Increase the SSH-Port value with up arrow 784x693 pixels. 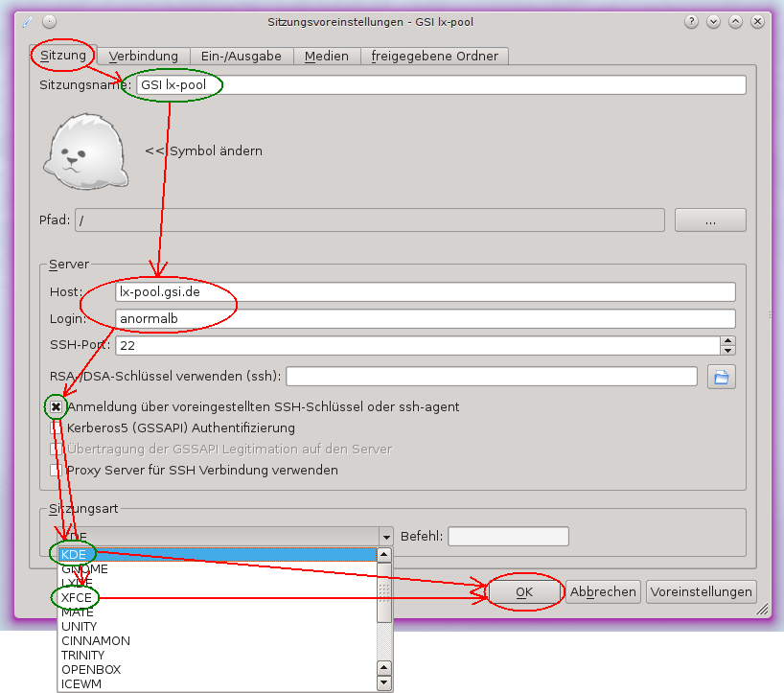(x=728, y=340)
